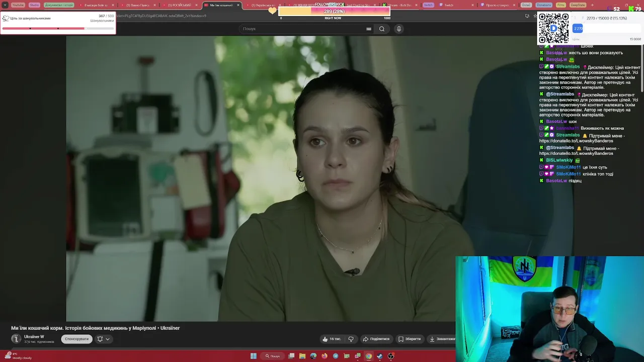Open the Ukraïner W channel name
644x362 pixels.
tap(34, 337)
